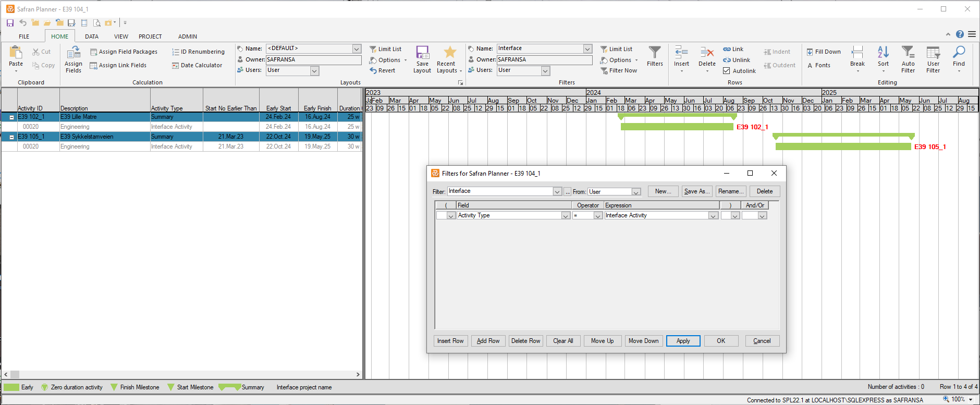This screenshot has width=980, height=405.
Task: Click the Cut scissors icon
Action: 36,52
